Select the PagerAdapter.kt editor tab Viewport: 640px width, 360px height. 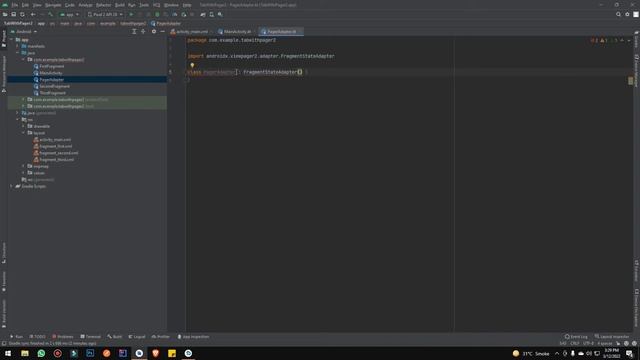tap(281, 31)
